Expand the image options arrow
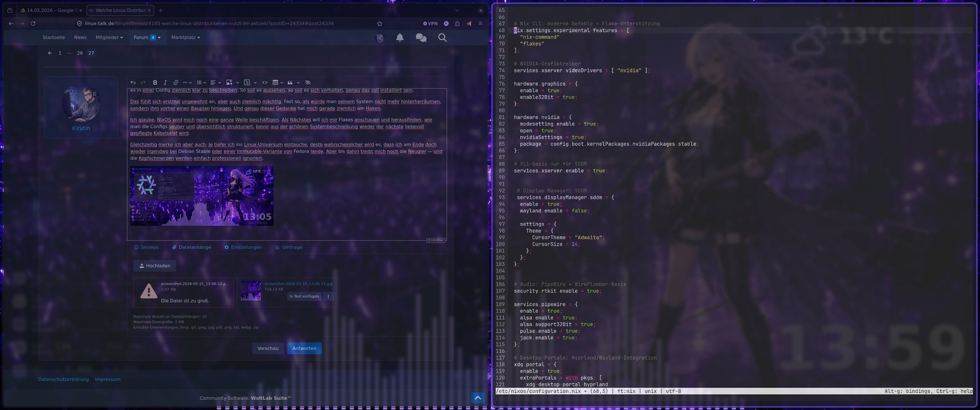This screenshot has width=980, height=410. (x=237, y=82)
